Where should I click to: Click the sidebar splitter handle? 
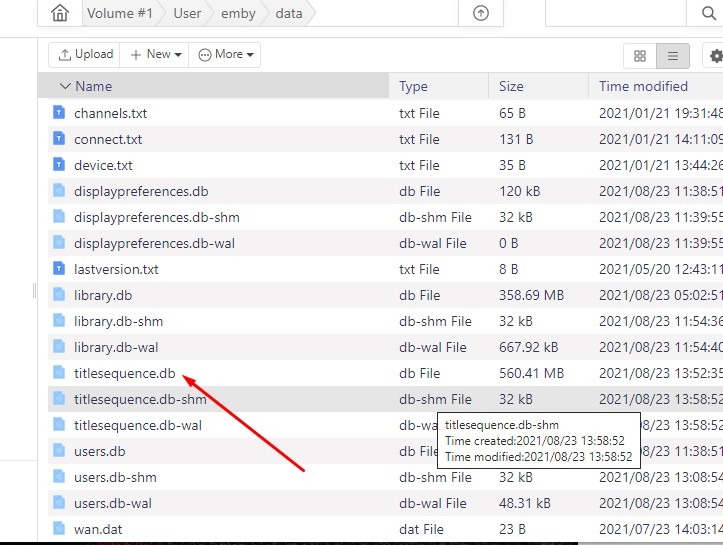pyautogui.click(x=35, y=290)
